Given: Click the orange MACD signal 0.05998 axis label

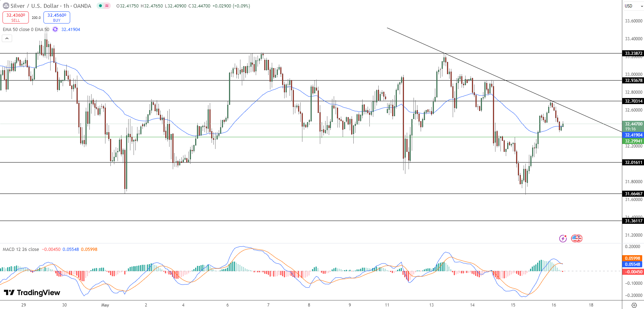Looking at the screenshot, I should (x=633, y=258).
